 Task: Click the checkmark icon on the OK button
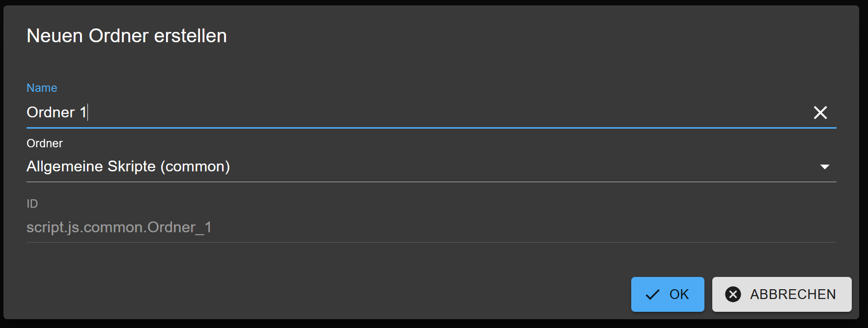(x=652, y=295)
